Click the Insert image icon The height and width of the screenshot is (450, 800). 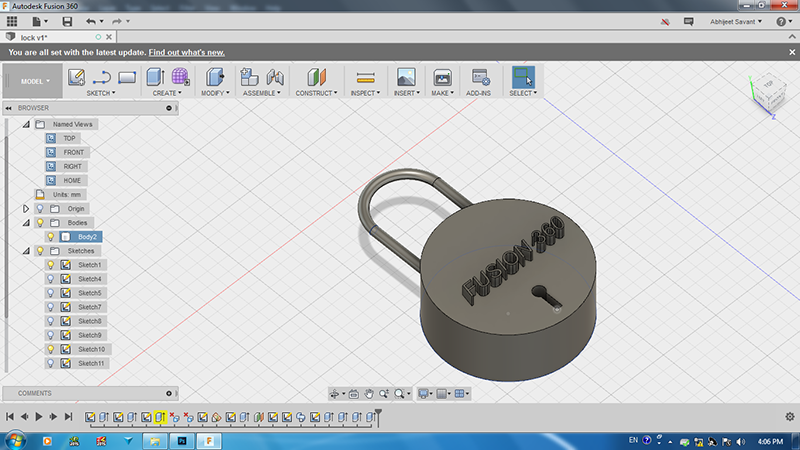click(x=406, y=77)
